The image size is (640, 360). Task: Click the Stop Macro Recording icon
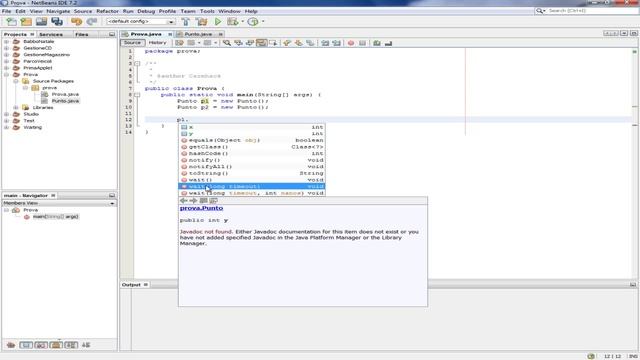[x=362, y=43]
